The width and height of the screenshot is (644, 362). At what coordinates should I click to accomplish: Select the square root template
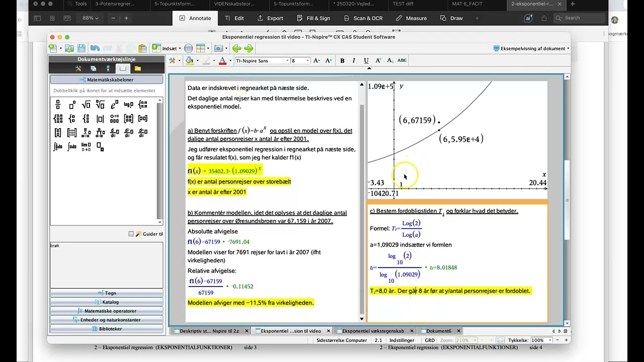coord(86,105)
